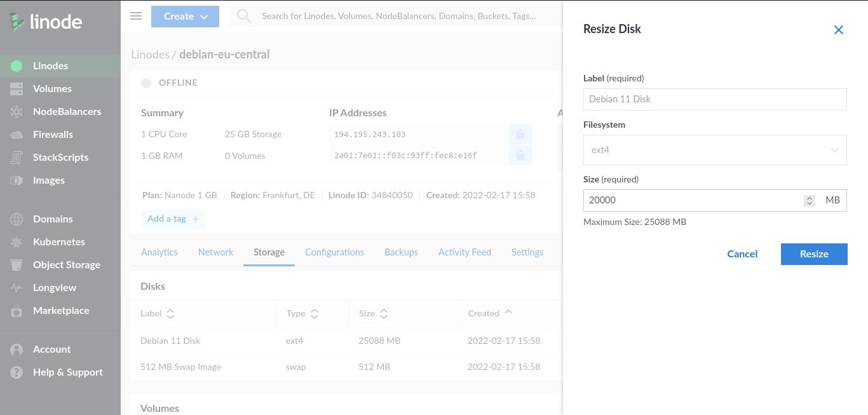This screenshot has width=868, height=415.
Task: Click the Linode ID 34840050 text
Action: point(370,195)
